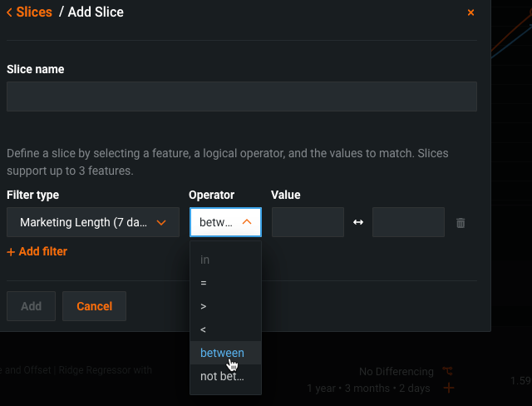Select the '=' operator option
The height and width of the screenshot is (406, 532).
204,283
